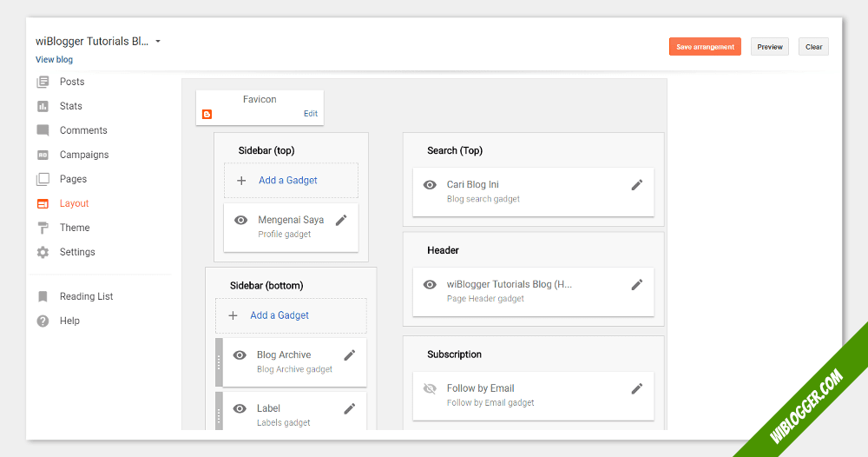Viewport: 868px width, 457px height.
Task: Toggle visibility of Follow by Email gadget
Action: click(x=430, y=388)
